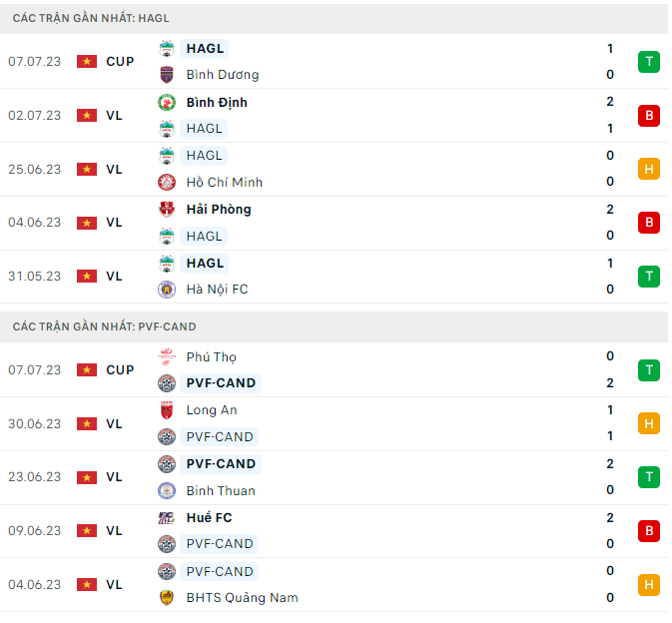Open the Hà Nội FC team link
Viewport: 672px width, 623px height.
(217, 290)
